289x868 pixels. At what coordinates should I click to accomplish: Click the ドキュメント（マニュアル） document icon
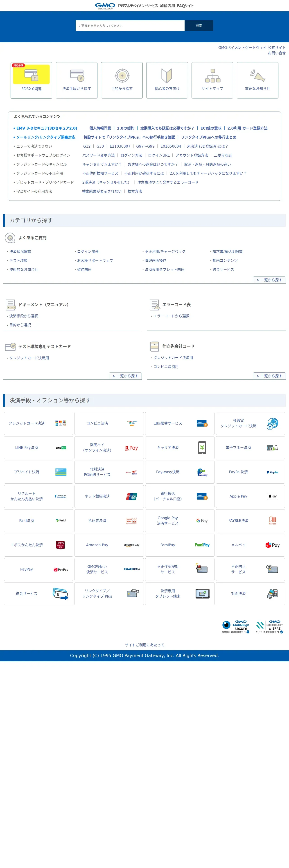click(10, 305)
